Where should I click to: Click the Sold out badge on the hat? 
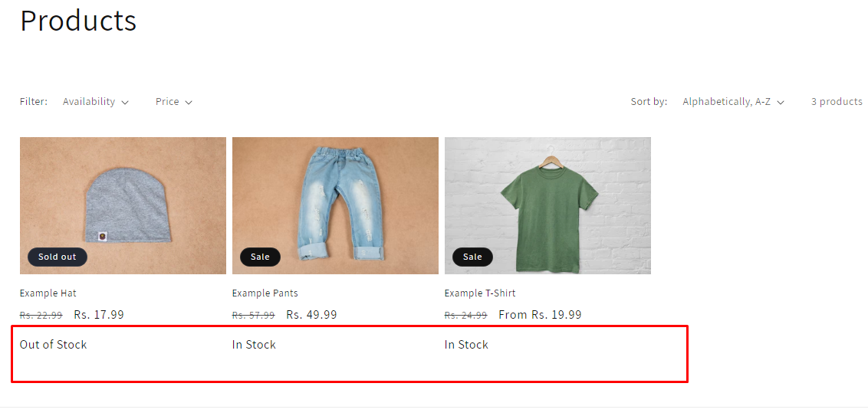point(58,257)
